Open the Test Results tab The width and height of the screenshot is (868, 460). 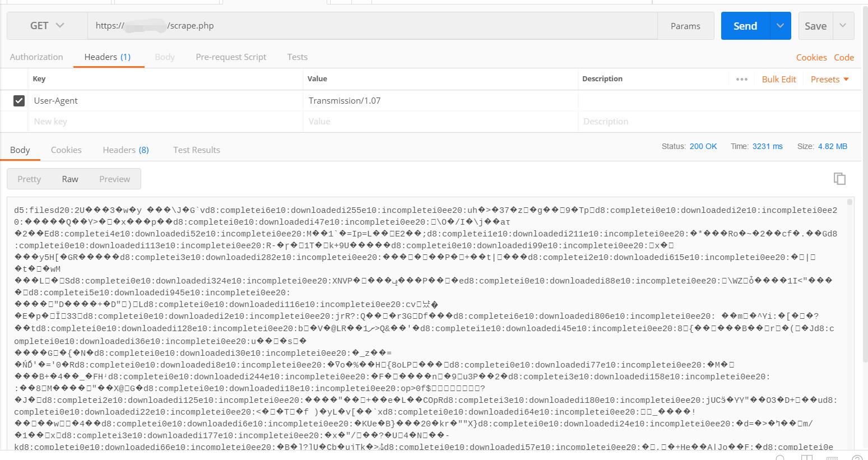click(197, 150)
